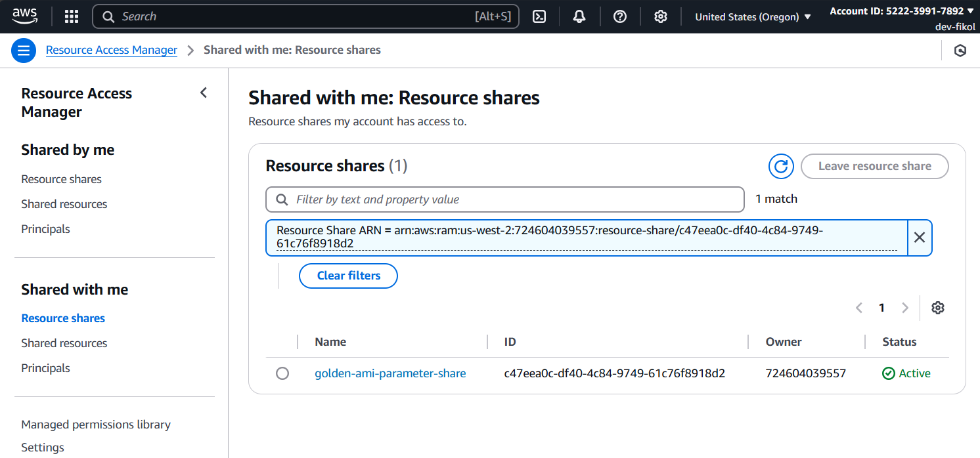Open Shared by me Principals
The image size is (980, 458).
click(45, 229)
